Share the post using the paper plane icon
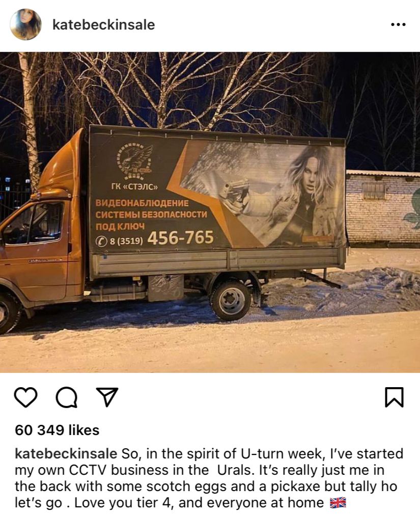 tap(107, 397)
